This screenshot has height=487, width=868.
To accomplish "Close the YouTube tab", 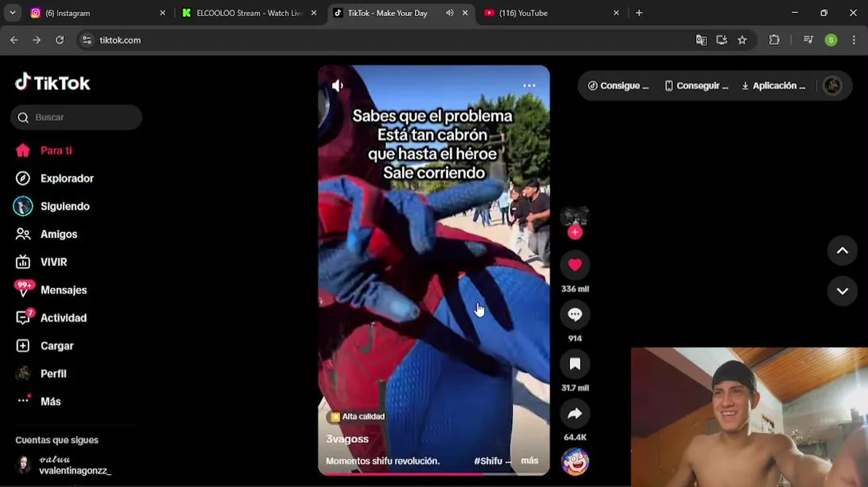I will click(x=616, y=13).
